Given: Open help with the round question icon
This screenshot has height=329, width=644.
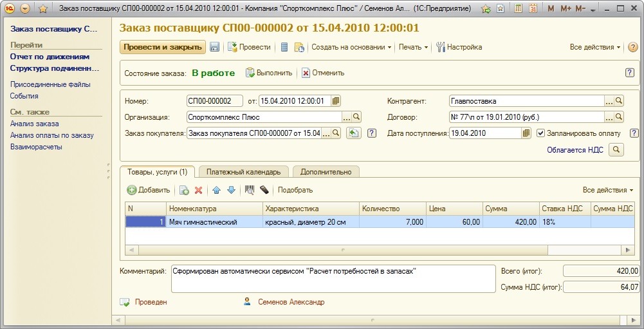Looking at the screenshot, I should point(633,47).
